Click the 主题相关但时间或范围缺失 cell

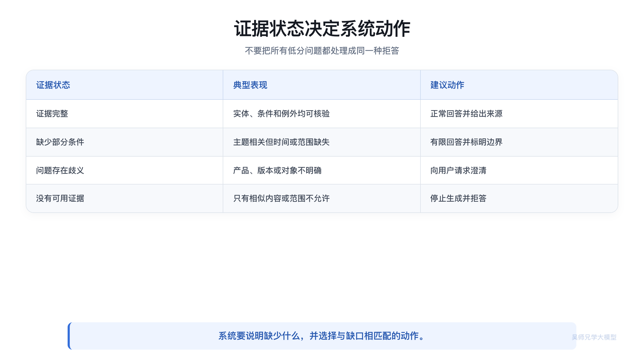click(x=321, y=142)
